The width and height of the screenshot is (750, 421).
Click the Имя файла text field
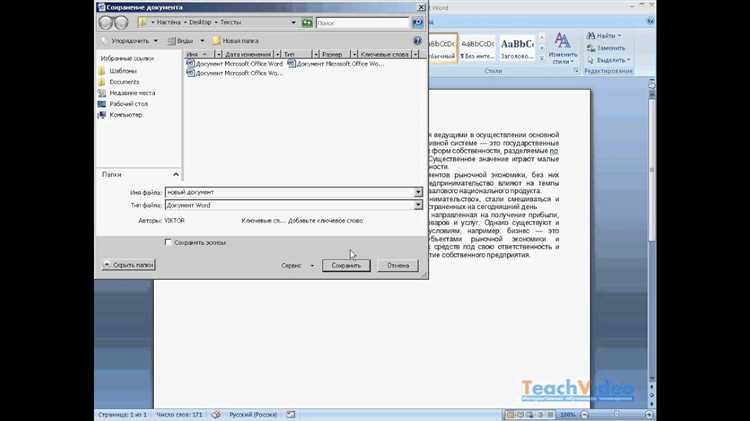[289, 192]
